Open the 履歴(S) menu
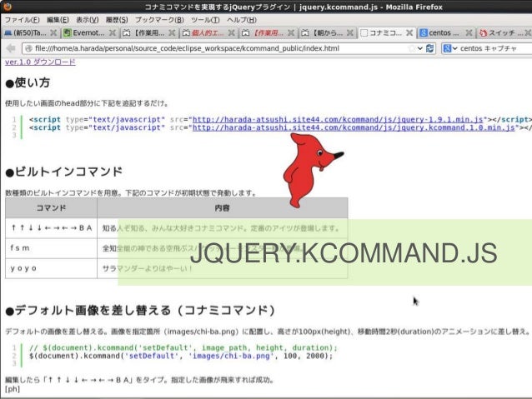Viewport: 532px width, 399px height. coord(117,20)
